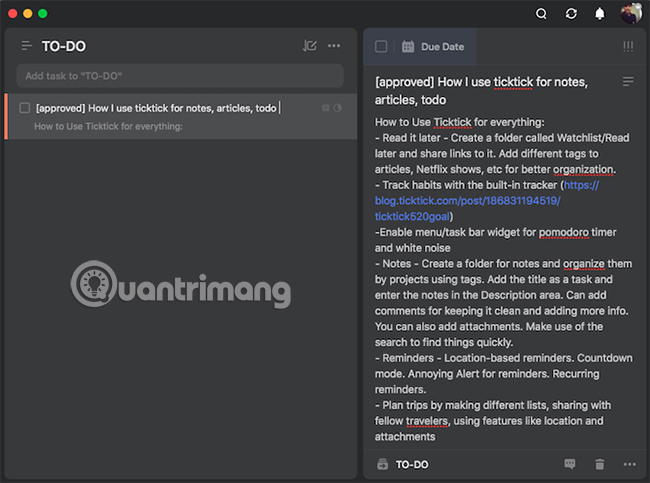650x483 pixels.
Task: Open the search magnifier icon
Action: (541, 14)
